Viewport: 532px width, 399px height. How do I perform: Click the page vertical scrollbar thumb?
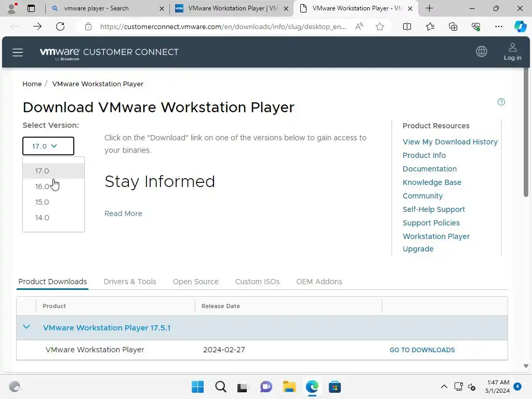pyautogui.click(x=526, y=132)
